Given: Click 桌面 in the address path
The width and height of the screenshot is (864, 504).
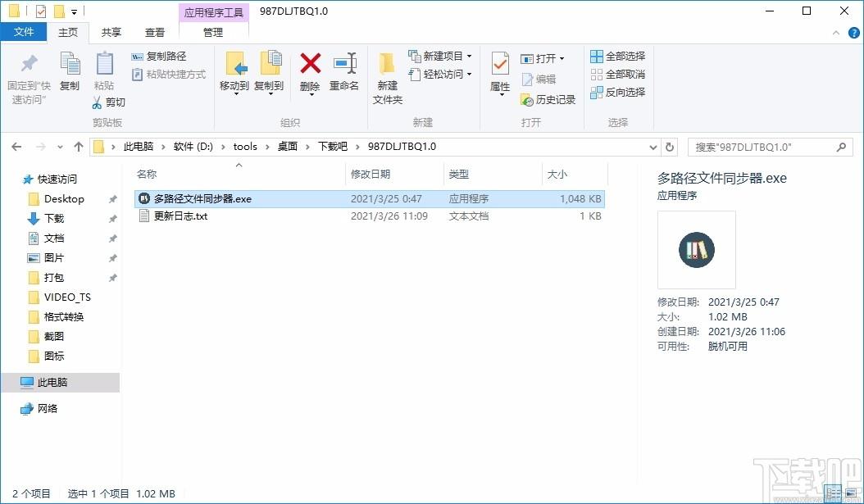Looking at the screenshot, I should pyautogui.click(x=288, y=147).
